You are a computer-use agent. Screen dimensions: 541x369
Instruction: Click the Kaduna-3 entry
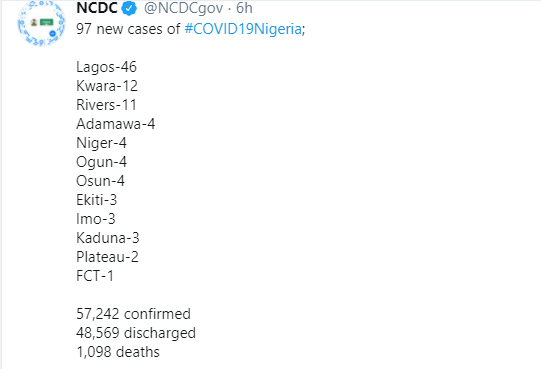[x=108, y=238]
